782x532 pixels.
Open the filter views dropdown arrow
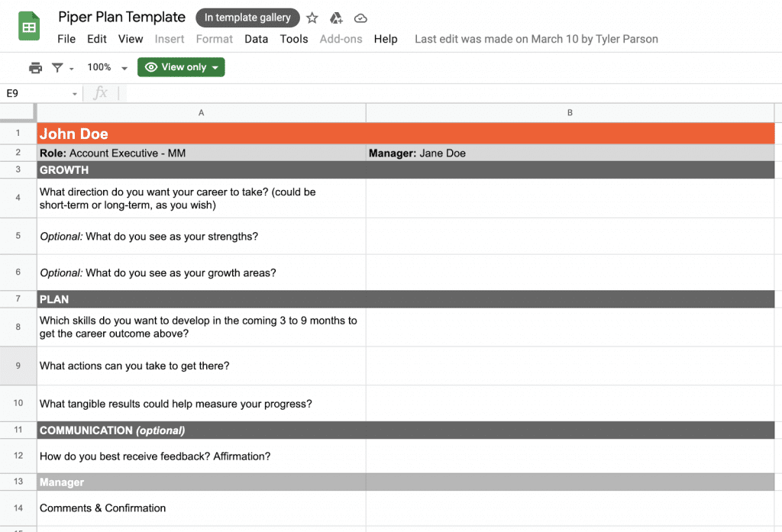(x=72, y=69)
